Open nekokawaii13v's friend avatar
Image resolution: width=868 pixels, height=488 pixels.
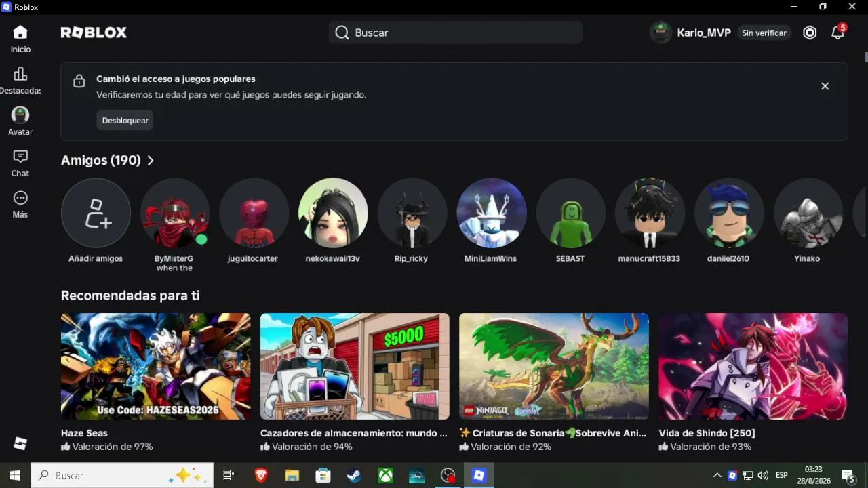333,213
